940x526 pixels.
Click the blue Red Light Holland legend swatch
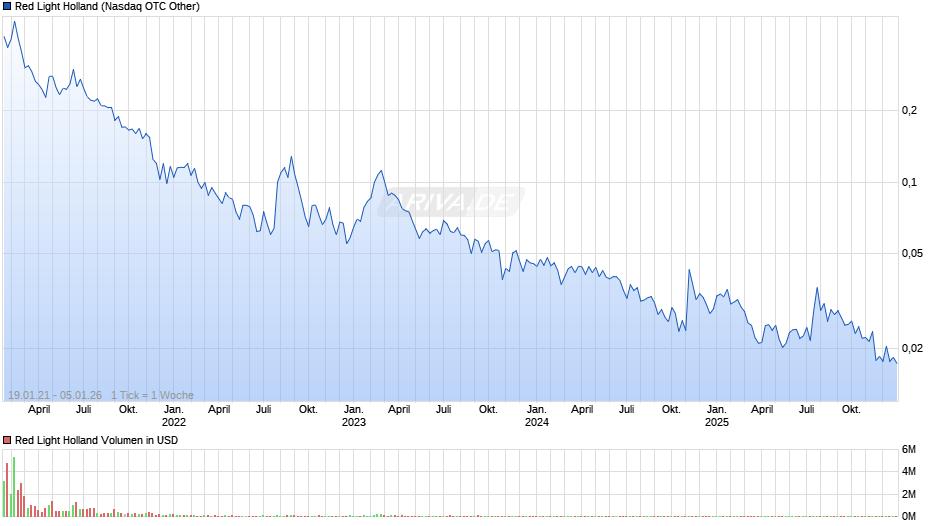tap(7, 7)
